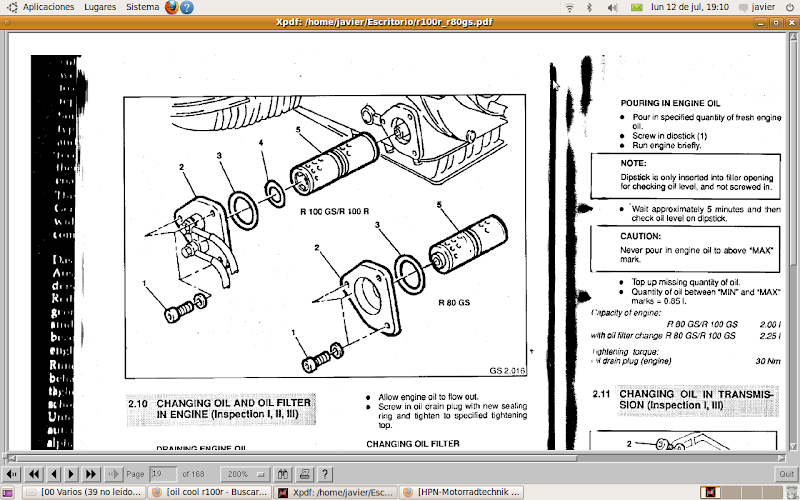The width and height of the screenshot is (800, 500).
Task: Click the 'Top up missing quantity of oil.' line
Action: pyautogui.click(x=686, y=282)
